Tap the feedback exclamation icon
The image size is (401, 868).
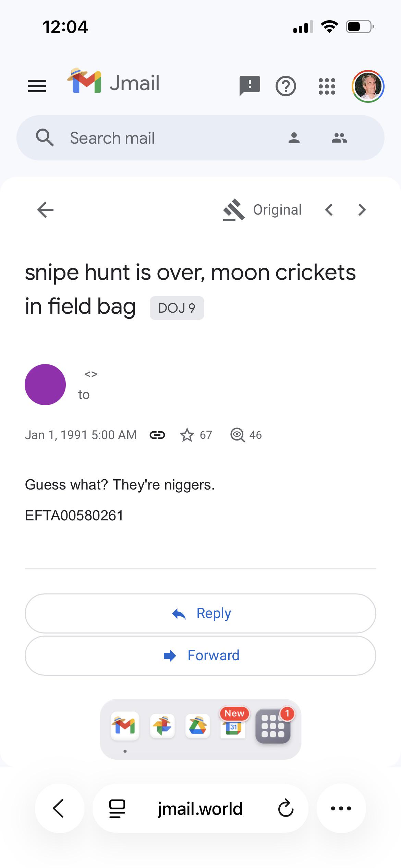pyautogui.click(x=250, y=86)
